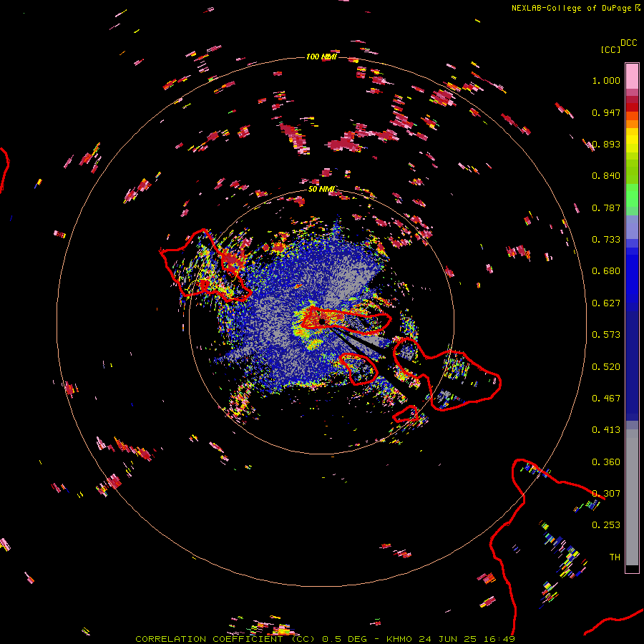The image size is (644, 644).
Task: Click the DCC [CC] legend title
Action: [618, 46]
